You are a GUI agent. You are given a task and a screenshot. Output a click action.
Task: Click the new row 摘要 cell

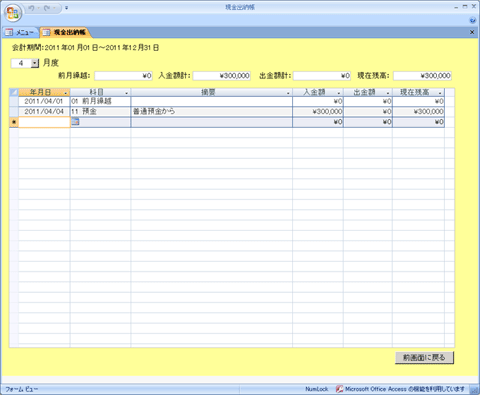click(x=212, y=122)
